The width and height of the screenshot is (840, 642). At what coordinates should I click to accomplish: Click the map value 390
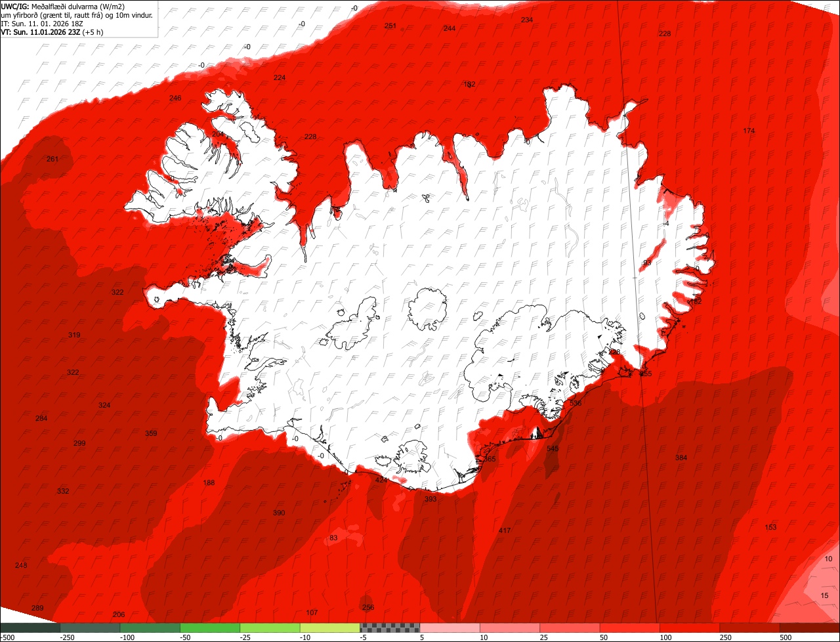pyautogui.click(x=279, y=513)
